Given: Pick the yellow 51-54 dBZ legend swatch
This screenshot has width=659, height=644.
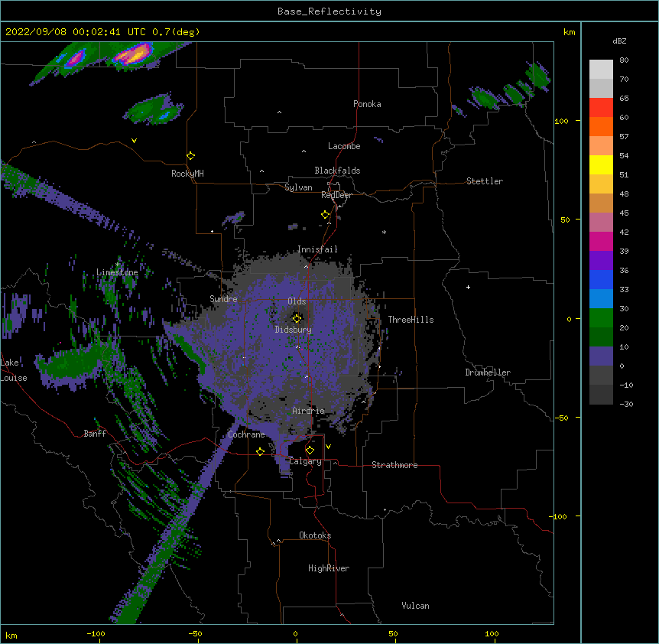Looking at the screenshot, I should coord(601,164).
